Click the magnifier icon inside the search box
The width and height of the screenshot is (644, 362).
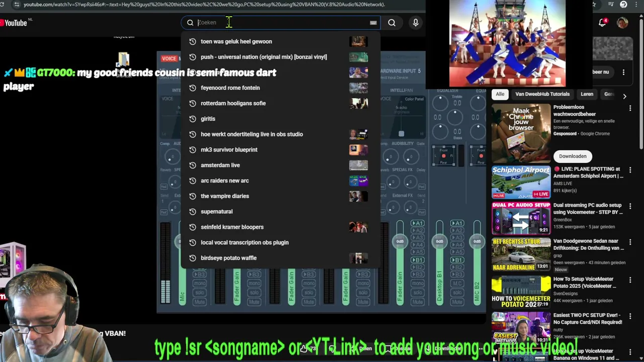(190, 23)
